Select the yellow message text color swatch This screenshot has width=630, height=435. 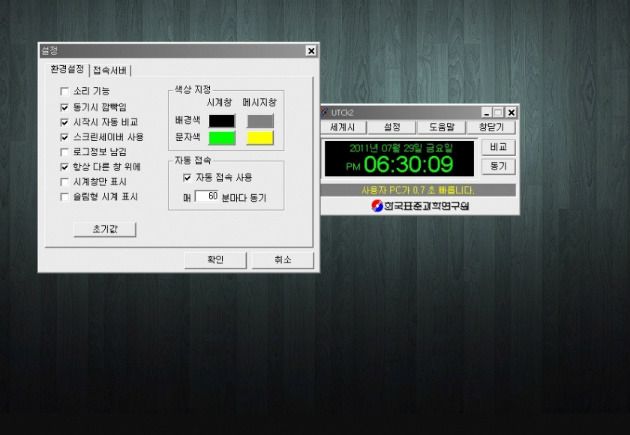pos(260,138)
